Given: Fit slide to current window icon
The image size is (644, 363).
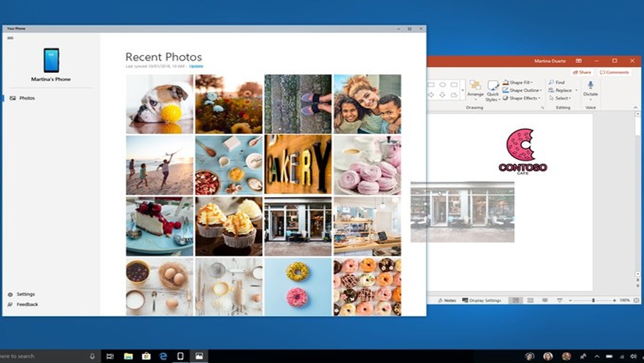Looking at the screenshot, I should pos(636,300).
